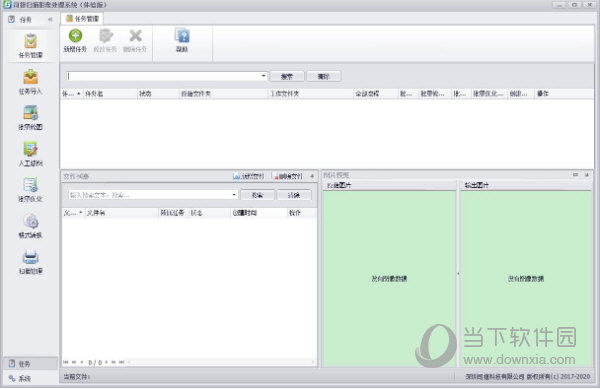
Task: Click the clear button beside top search
Action: 323,76
